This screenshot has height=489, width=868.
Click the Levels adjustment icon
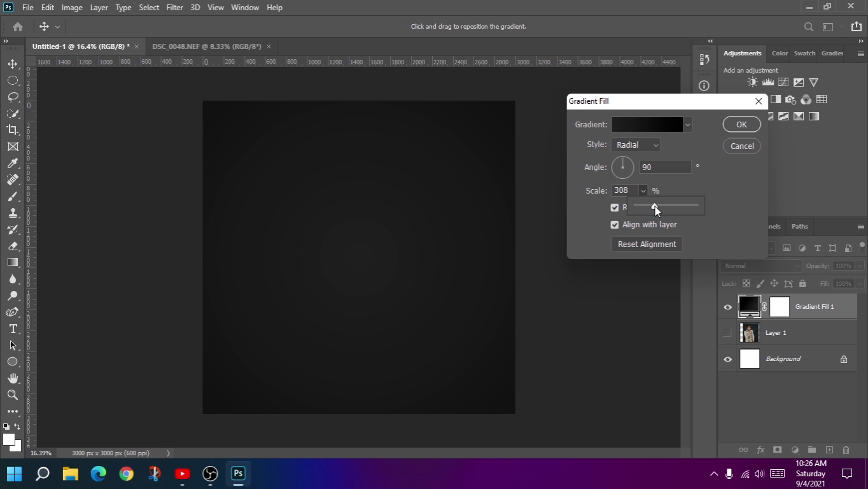[768, 82]
